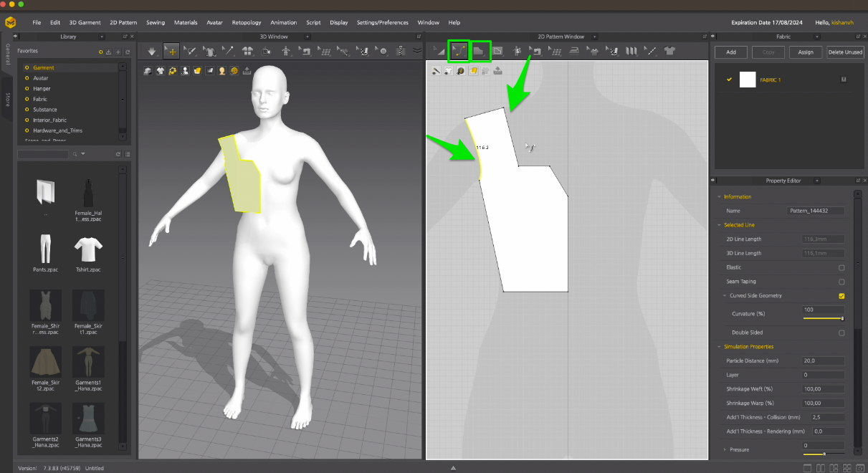Click the Library search input field

43,154
